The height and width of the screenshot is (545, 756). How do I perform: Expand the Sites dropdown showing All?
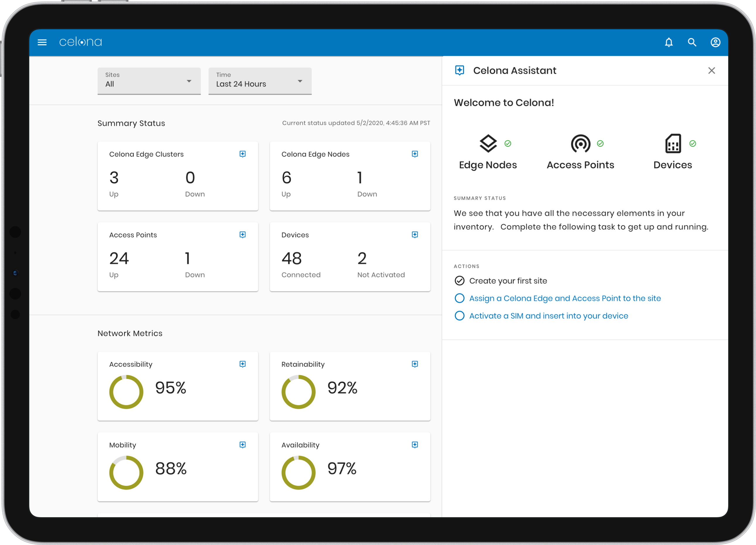tap(149, 81)
